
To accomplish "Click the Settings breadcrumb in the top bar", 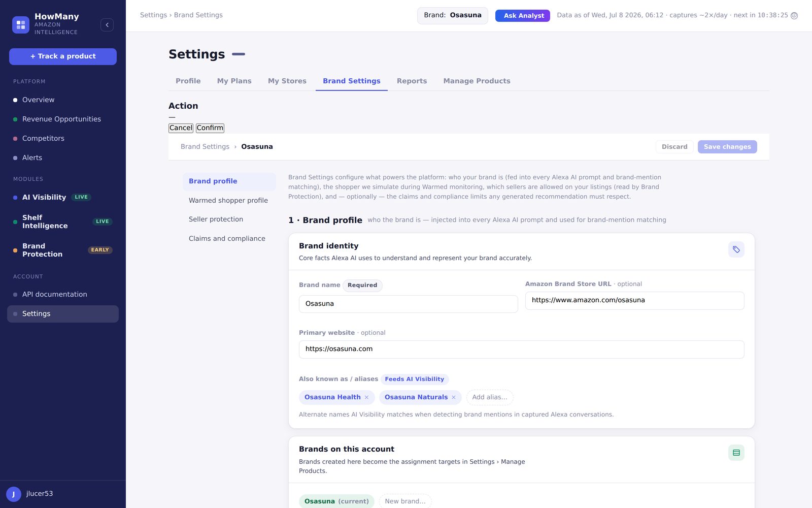I will coord(153,15).
